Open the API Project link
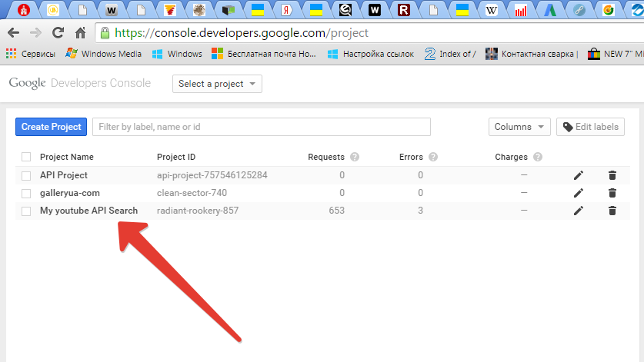 (x=64, y=175)
